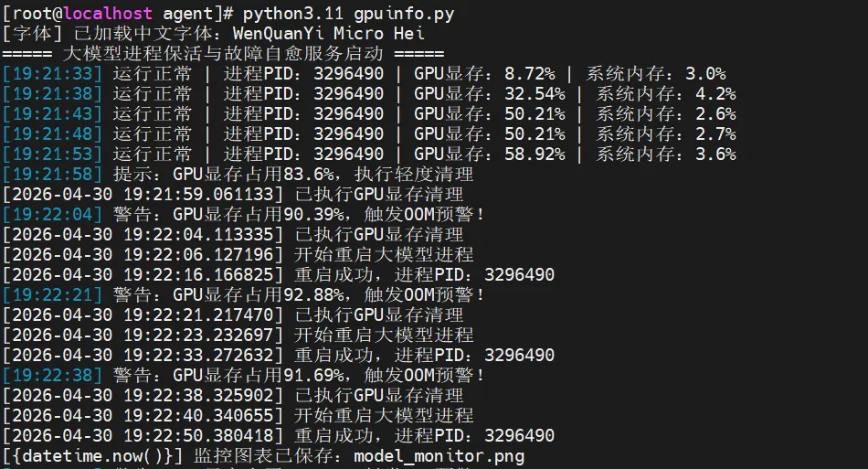The image size is (868, 469).
Task: Click the line GPU显存占用83.6%，执行轻度清理
Action: click(323, 174)
